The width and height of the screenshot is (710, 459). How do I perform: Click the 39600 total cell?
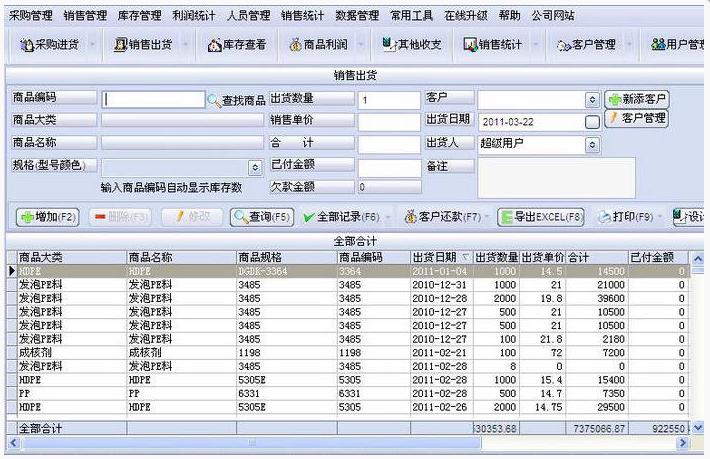(x=597, y=298)
